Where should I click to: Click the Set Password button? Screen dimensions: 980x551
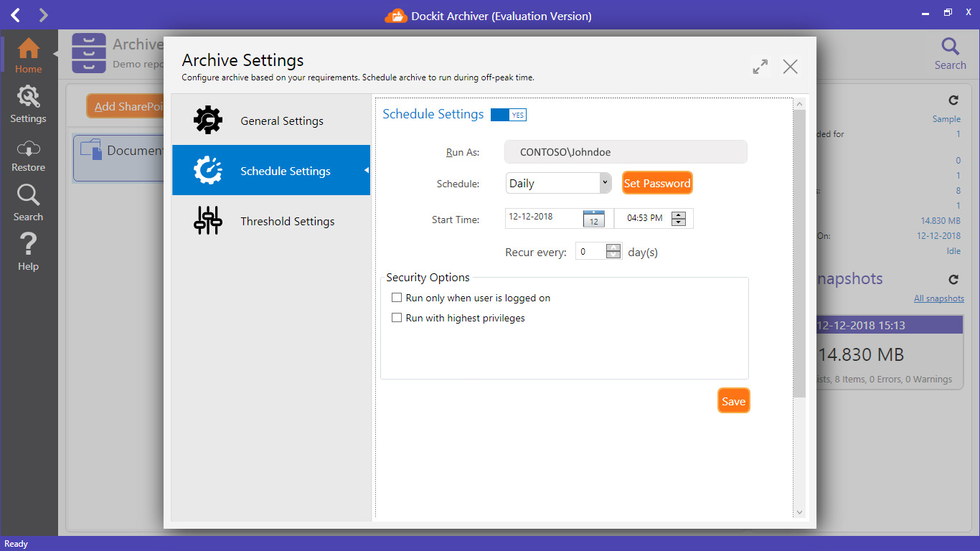pos(657,183)
